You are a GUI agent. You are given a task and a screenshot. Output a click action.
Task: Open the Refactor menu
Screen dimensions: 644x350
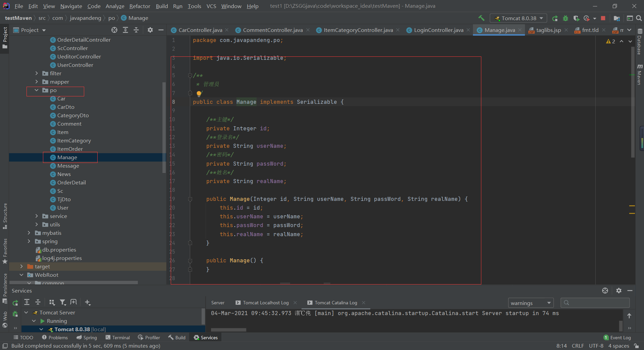pos(140,6)
